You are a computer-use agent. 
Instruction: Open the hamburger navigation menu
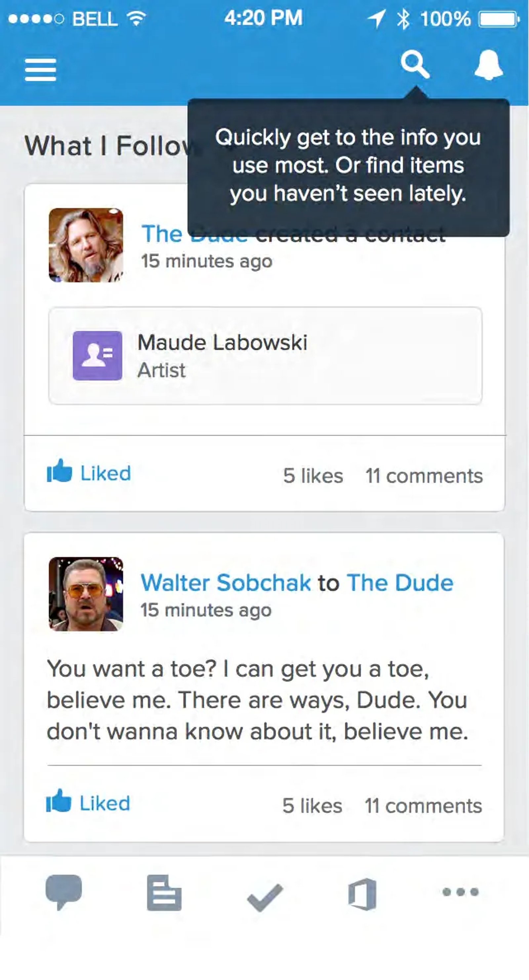click(40, 70)
